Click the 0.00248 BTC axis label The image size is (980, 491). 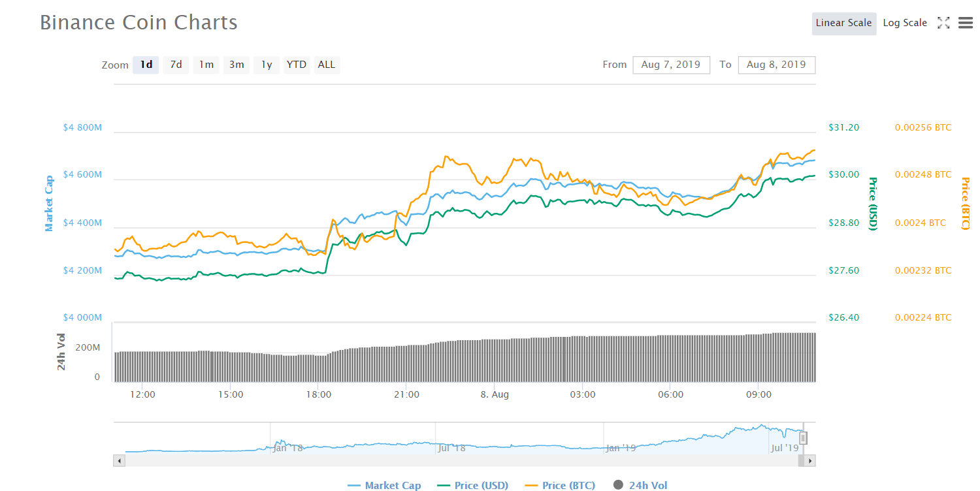pyautogui.click(x=923, y=175)
